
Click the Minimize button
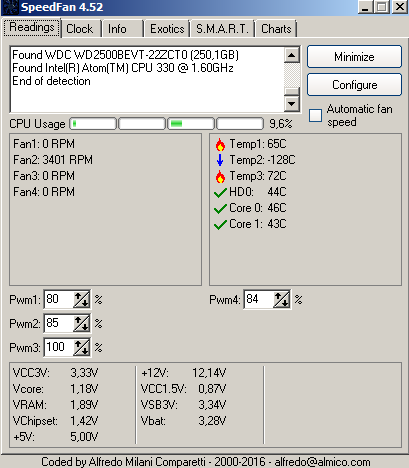(x=354, y=57)
